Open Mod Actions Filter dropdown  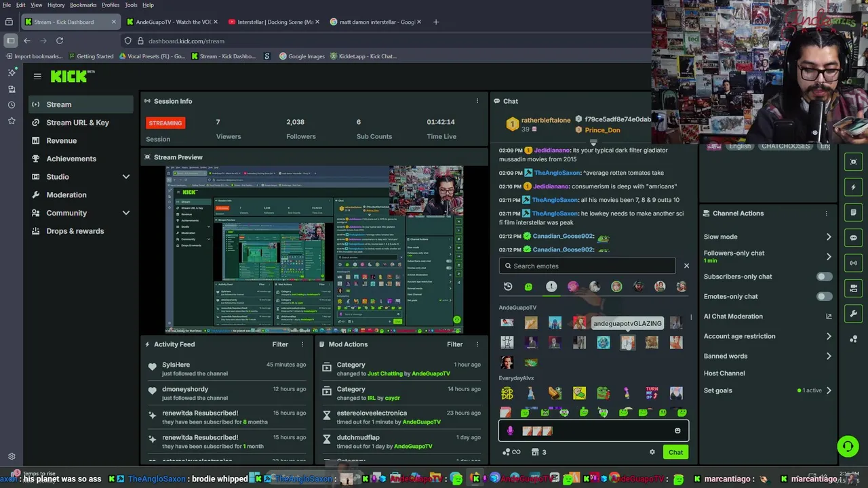(x=455, y=344)
